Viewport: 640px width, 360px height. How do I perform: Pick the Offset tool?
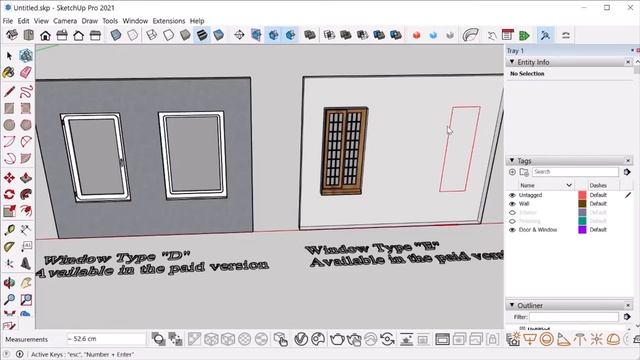click(26, 211)
